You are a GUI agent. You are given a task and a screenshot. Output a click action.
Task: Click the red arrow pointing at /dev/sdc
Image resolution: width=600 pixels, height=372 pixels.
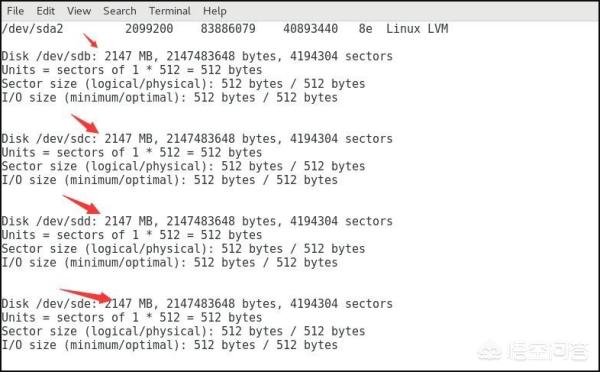coord(85,124)
